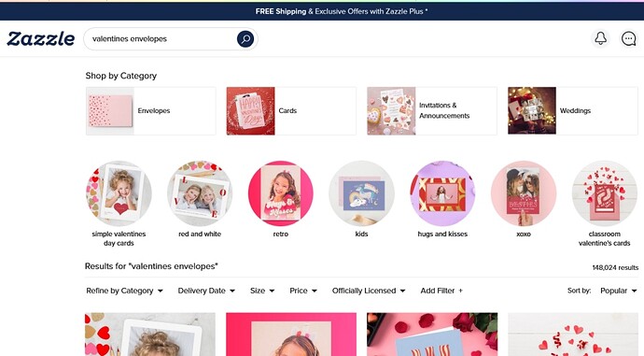644x356 pixels.
Task: Open the Envelopes category card
Action: (150, 111)
